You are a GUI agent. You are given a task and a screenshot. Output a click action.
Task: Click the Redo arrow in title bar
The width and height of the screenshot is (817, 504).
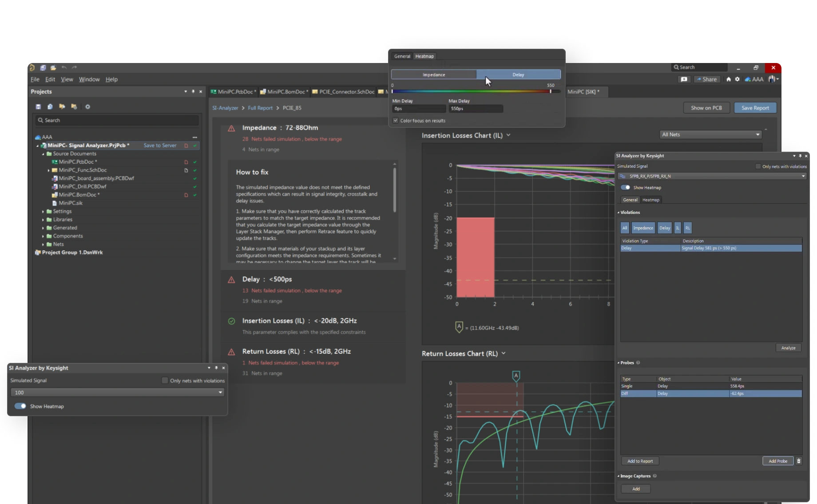coord(74,67)
